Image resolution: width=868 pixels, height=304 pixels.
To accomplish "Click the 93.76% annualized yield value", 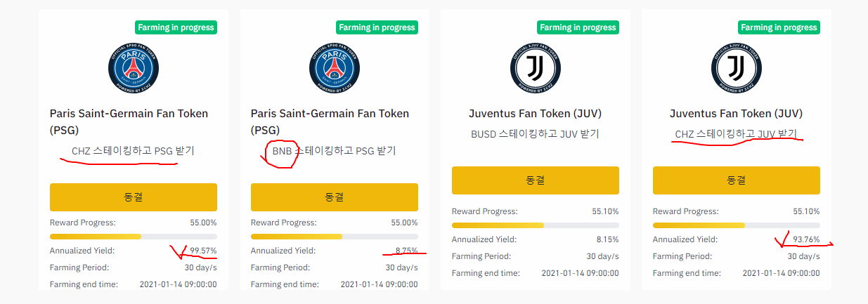I will click(805, 239).
